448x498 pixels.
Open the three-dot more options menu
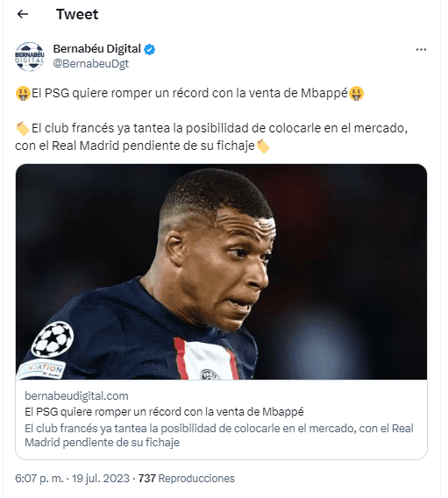tap(421, 50)
